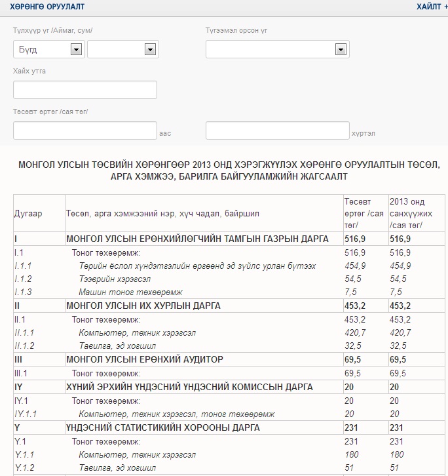448x476 pixels.
Task: Select the МОНГОЛ УЛСЫН ЕРӨНХИЙЛӨГЧИЙН ТАМГЫН ГАЗРЫН ДАРГА row
Action: tap(197, 239)
